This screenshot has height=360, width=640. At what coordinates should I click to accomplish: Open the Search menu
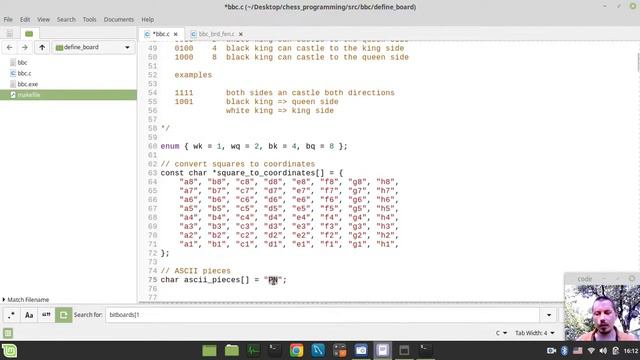point(66,20)
